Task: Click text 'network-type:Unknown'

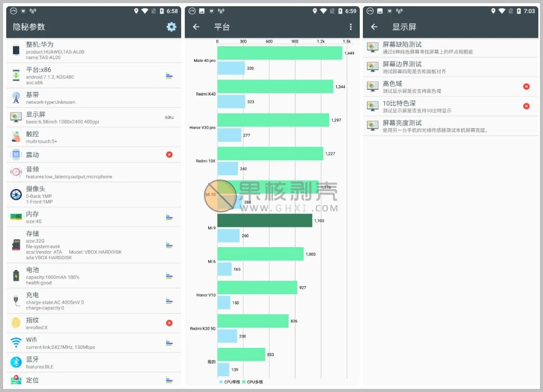Action: (50, 102)
